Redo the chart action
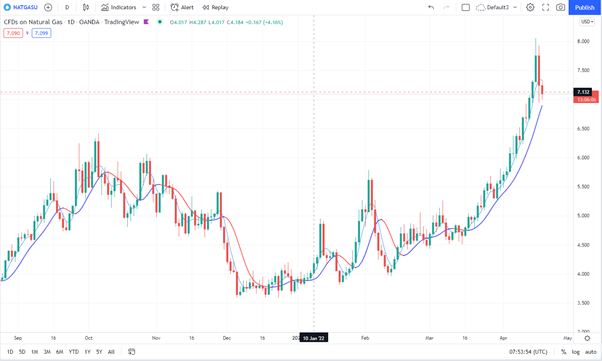Viewport: 602px width, 361px height. pos(446,7)
